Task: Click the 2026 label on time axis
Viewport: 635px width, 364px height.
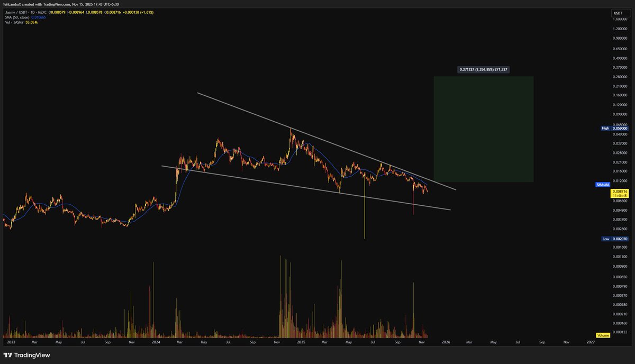Action: [x=446, y=342]
